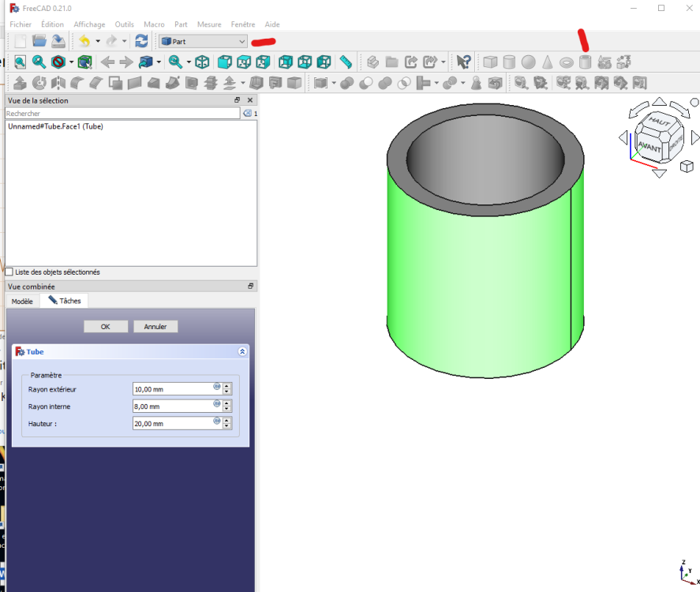
Task: Click the Fit All zoom icon
Action: point(20,62)
